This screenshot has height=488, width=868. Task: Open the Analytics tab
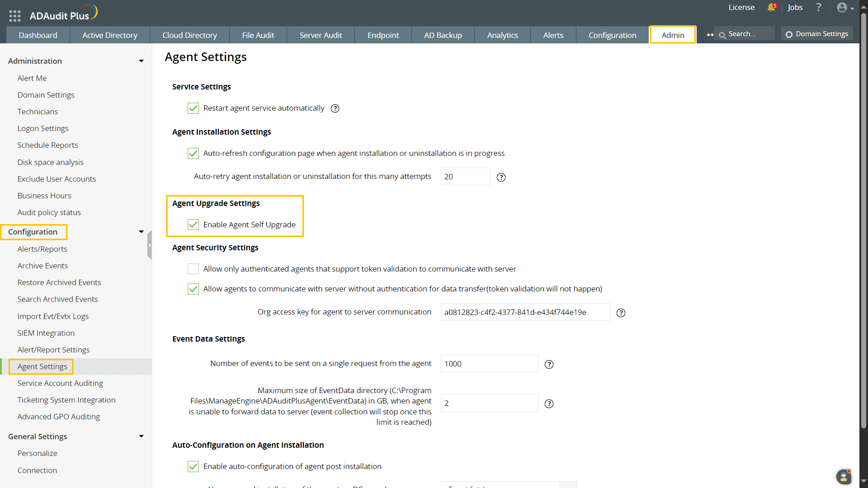[502, 35]
